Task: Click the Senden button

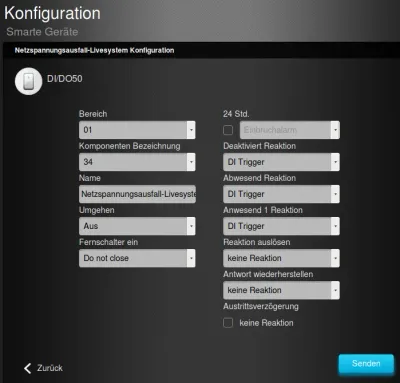Action: click(x=366, y=364)
